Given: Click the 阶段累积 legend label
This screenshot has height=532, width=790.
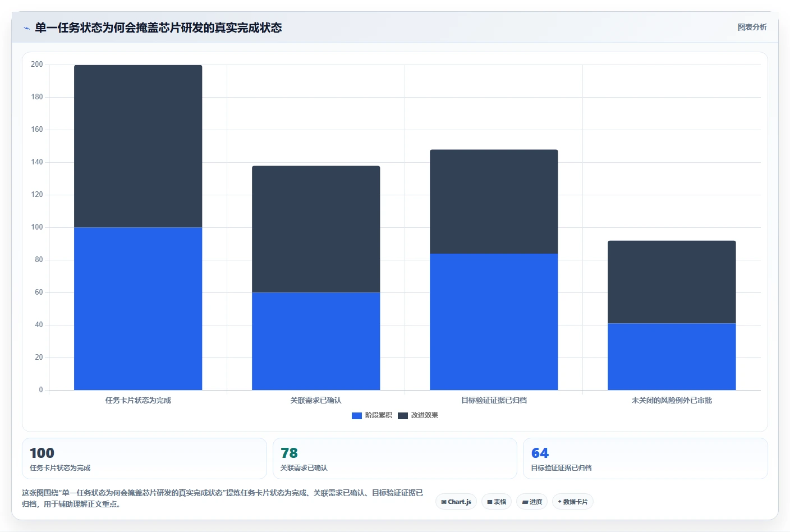Looking at the screenshot, I should [x=379, y=415].
